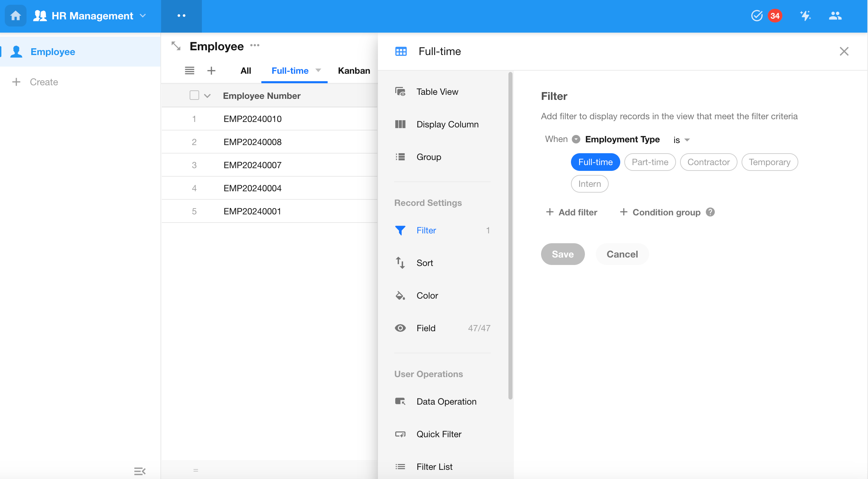Open the contacts people icon at top right
Viewport: 868px width, 479px height.
click(835, 16)
